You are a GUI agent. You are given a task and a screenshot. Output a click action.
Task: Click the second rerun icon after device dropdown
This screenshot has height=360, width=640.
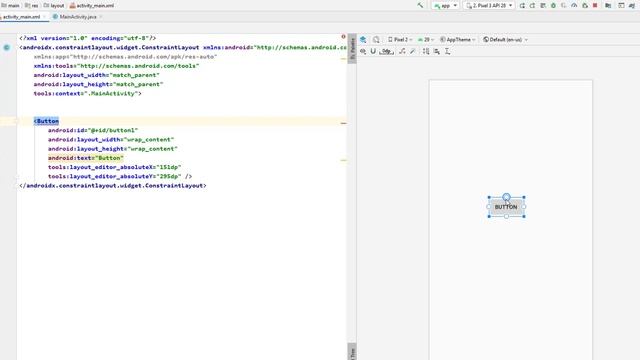click(x=532, y=6)
